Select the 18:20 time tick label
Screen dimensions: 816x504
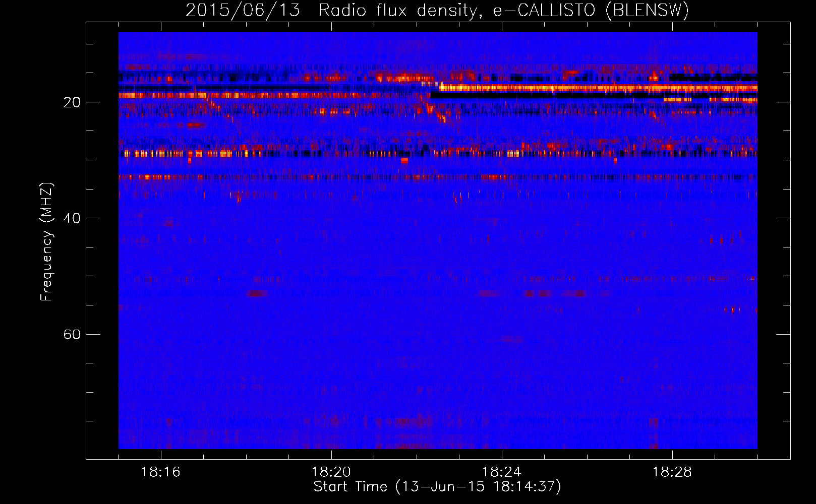tap(331, 472)
